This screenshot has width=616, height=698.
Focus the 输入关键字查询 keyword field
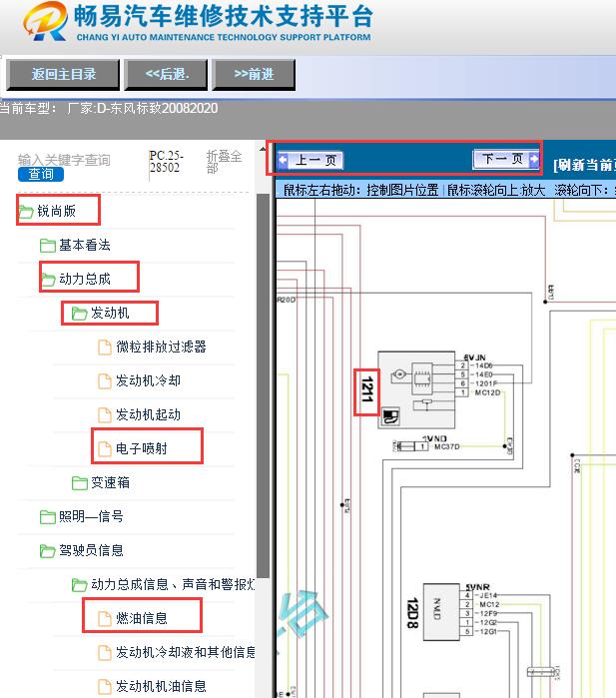[64, 160]
